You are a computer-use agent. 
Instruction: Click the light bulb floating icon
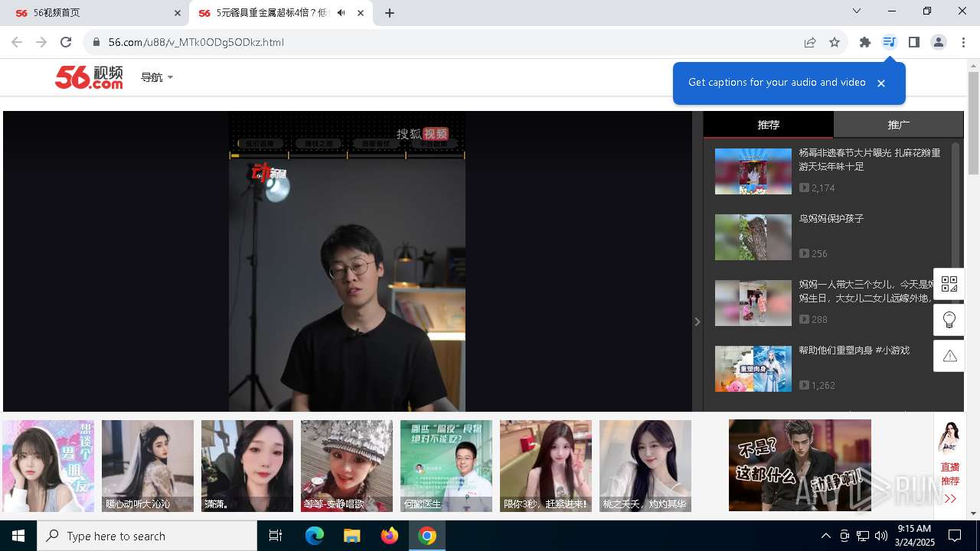(949, 320)
